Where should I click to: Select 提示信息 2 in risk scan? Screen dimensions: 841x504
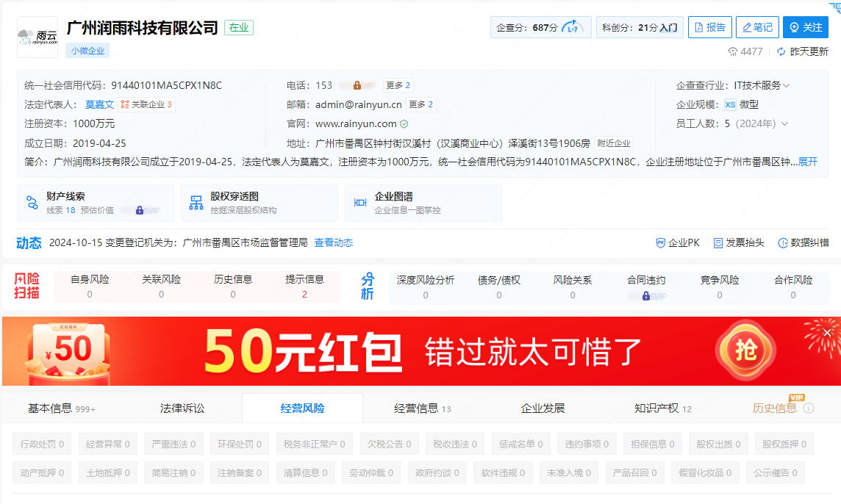pos(304,287)
